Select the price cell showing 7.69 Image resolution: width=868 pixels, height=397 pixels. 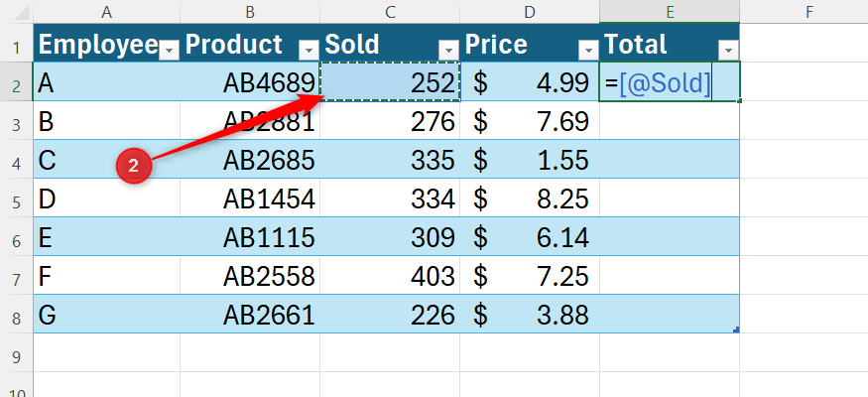pos(530,121)
